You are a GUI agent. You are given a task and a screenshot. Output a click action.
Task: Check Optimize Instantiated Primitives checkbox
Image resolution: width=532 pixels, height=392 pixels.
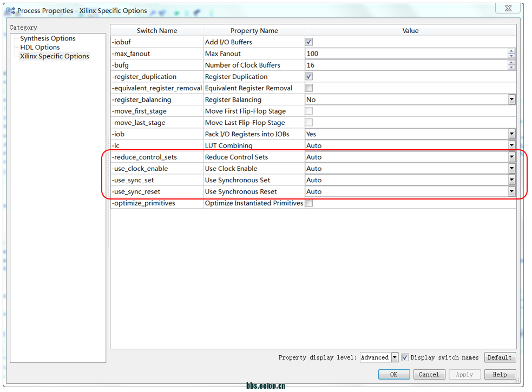pos(308,203)
